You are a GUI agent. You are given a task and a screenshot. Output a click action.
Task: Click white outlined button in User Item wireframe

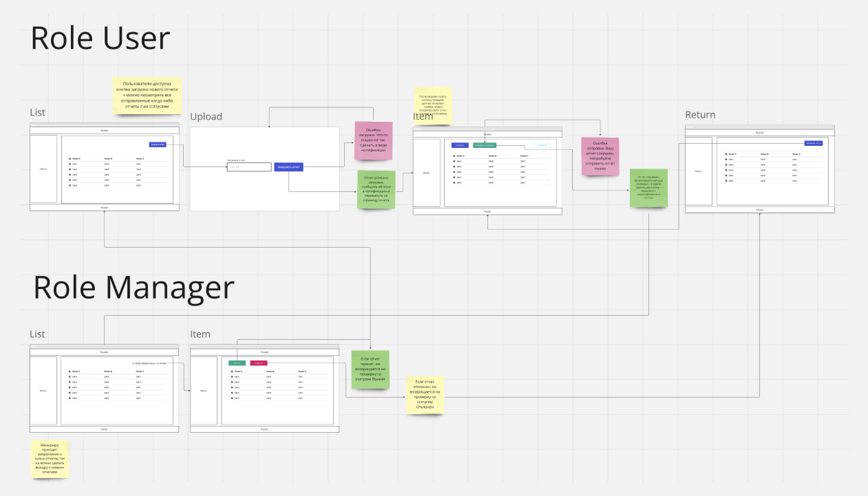542,145
